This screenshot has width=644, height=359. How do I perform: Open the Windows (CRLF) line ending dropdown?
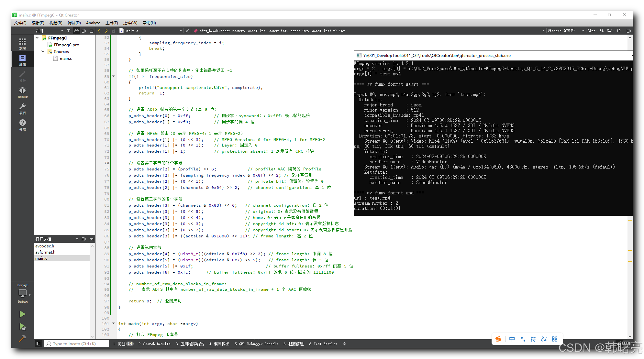(563, 31)
